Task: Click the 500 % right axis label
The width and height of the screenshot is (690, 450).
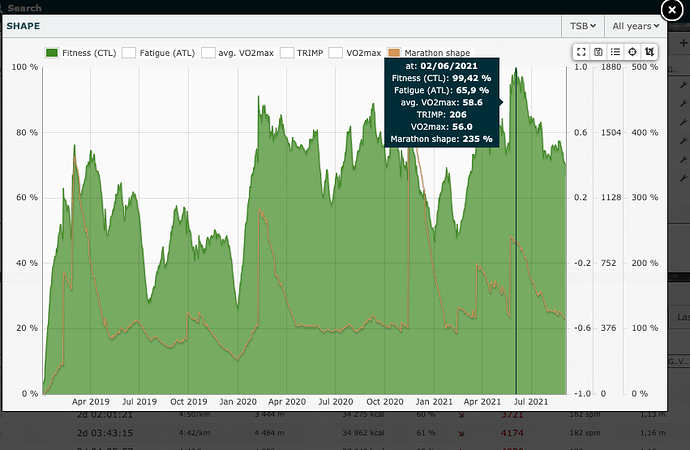Action: 645,67
